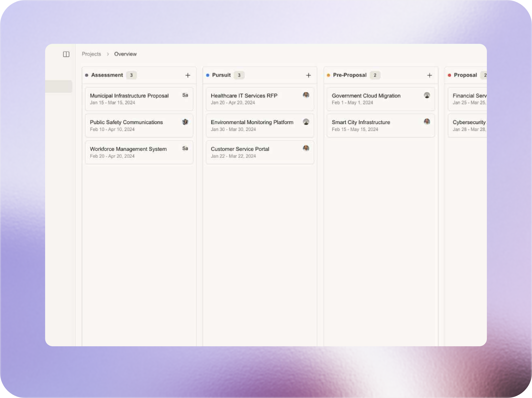Click the avatar on Environmental Monitoring Platform
Screen dimensions: 532x398
pyautogui.click(x=306, y=122)
